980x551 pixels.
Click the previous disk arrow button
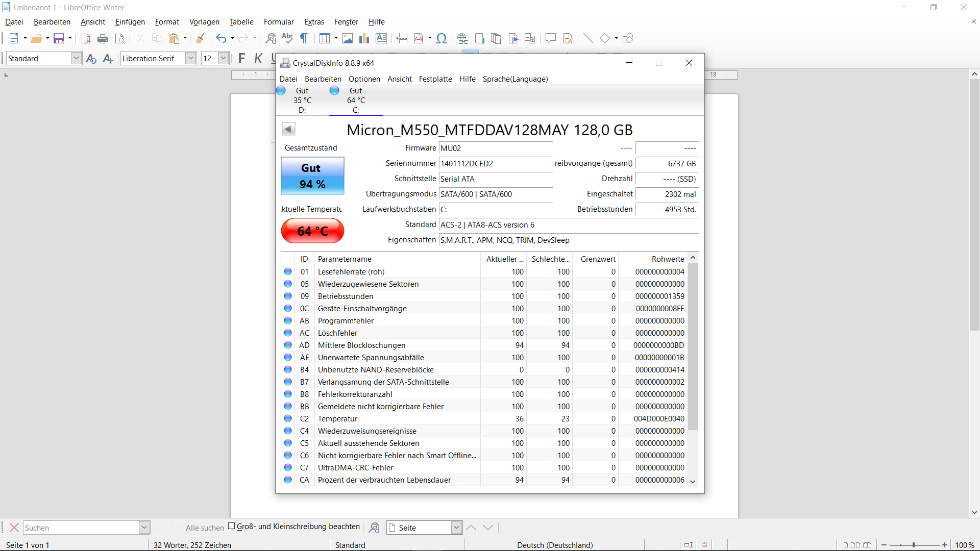pos(288,129)
